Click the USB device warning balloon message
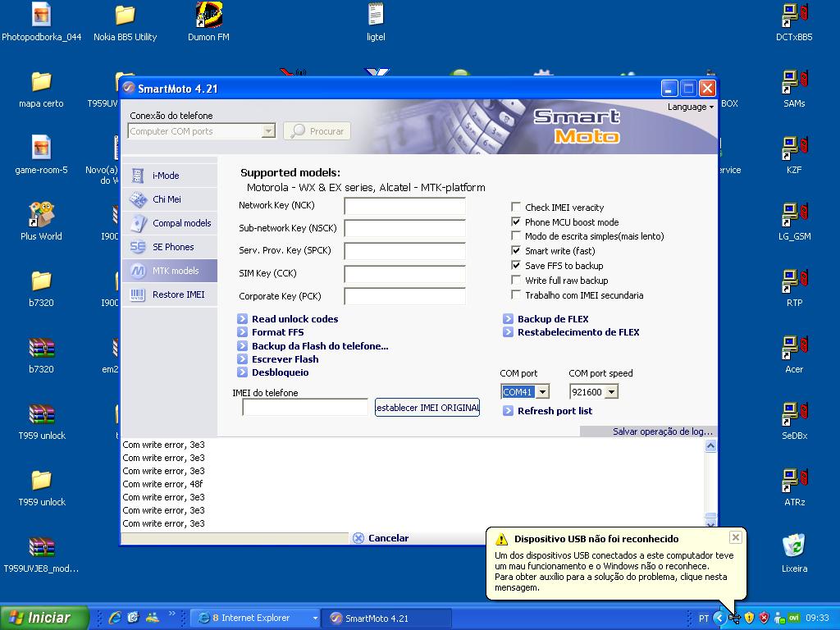Image resolution: width=840 pixels, height=630 pixels. 614,571
